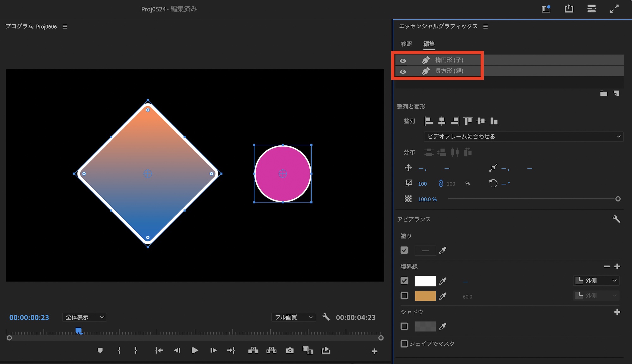
Task: Click the align left icon
Action: (x=429, y=121)
